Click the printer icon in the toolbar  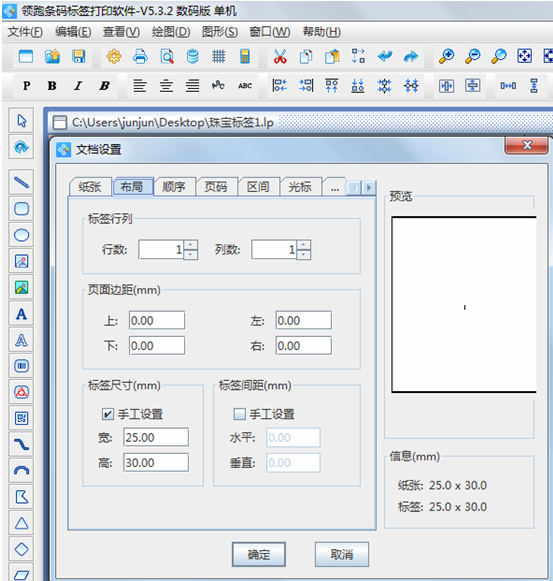pyautogui.click(x=140, y=57)
